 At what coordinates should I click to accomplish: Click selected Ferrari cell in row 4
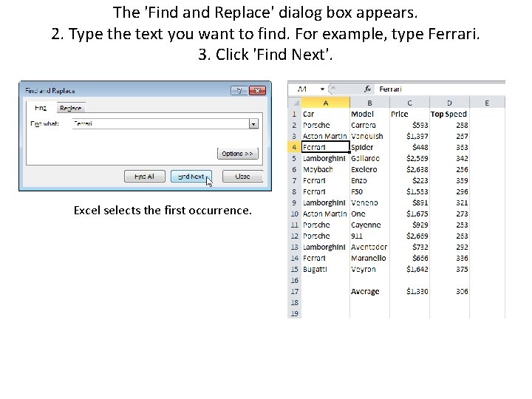pos(326,147)
